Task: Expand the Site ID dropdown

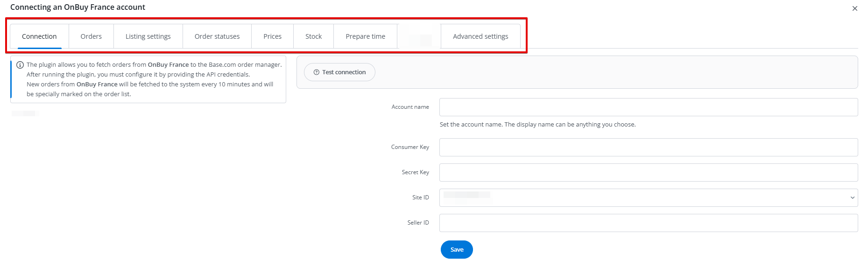Action: point(648,198)
